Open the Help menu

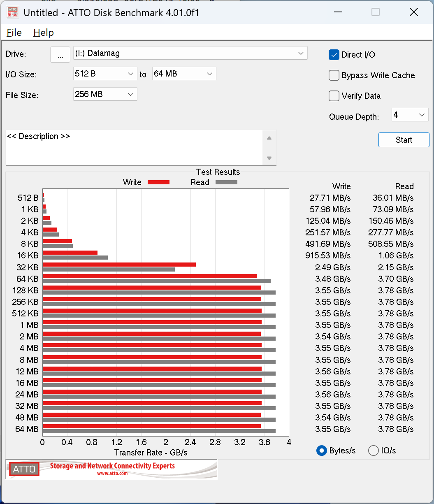pos(44,33)
